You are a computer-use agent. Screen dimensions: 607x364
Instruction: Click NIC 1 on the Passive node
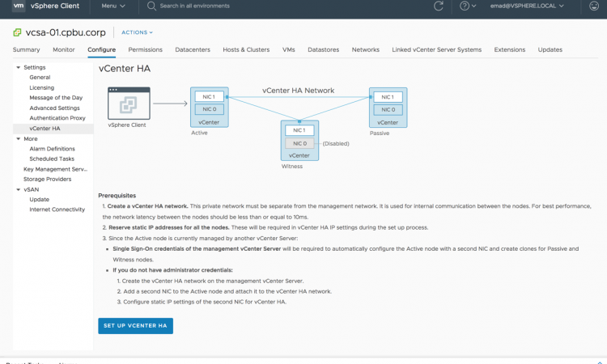[388, 97]
